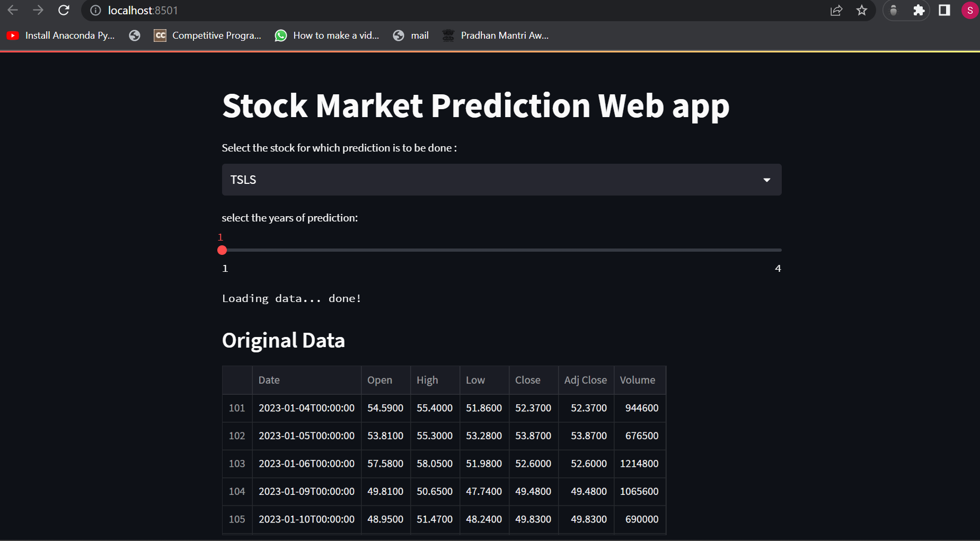Click the share page icon
Image resolution: width=980 pixels, height=541 pixels.
[x=836, y=10]
